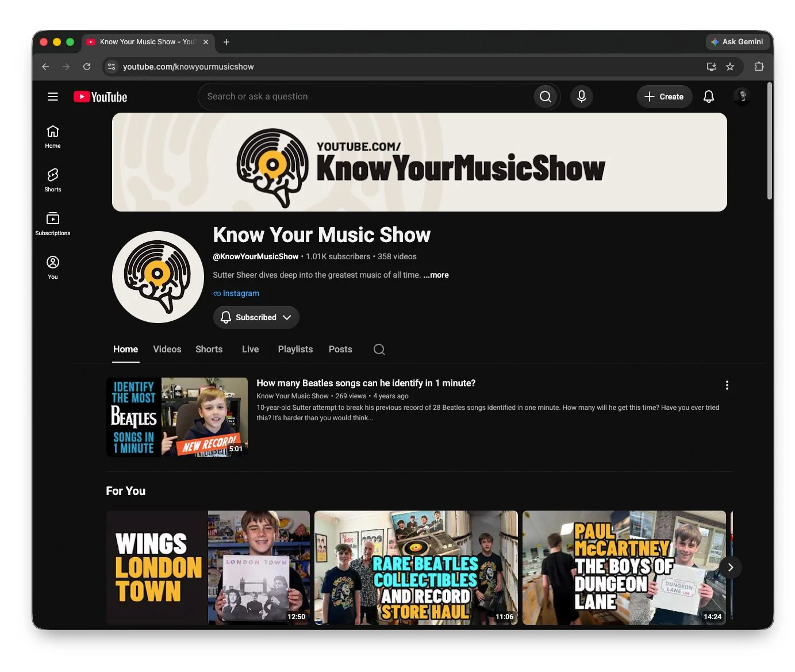Open the notifications bell

[x=709, y=97]
